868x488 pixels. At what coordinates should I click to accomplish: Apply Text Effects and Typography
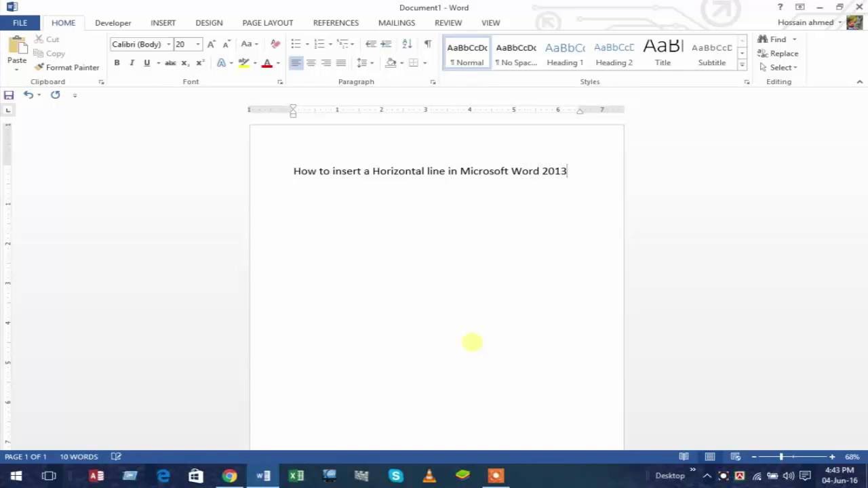(221, 62)
